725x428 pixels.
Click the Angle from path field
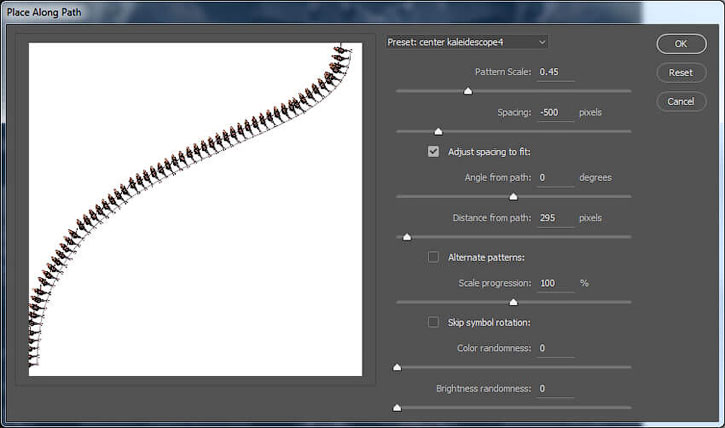point(555,178)
